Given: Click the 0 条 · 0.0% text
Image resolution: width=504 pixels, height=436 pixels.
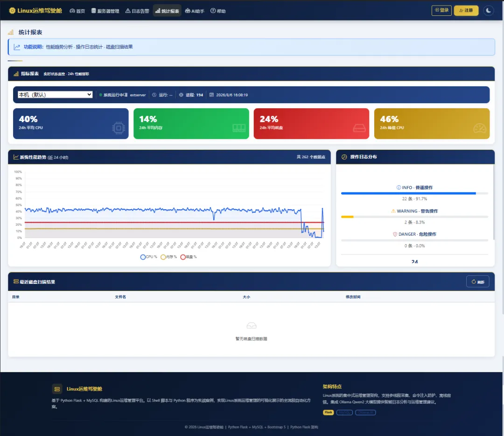Looking at the screenshot, I should tap(415, 246).
